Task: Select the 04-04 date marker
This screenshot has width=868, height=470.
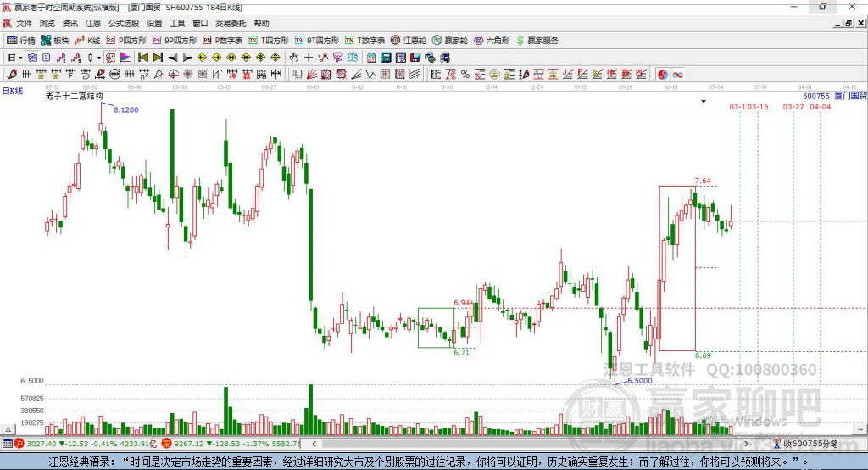Action: click(x=821, y=106)
